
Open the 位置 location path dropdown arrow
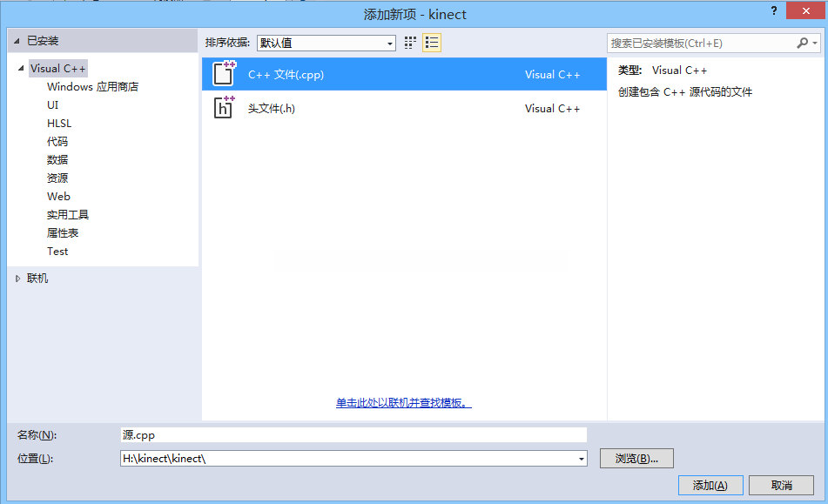click(x=581, y=459)
